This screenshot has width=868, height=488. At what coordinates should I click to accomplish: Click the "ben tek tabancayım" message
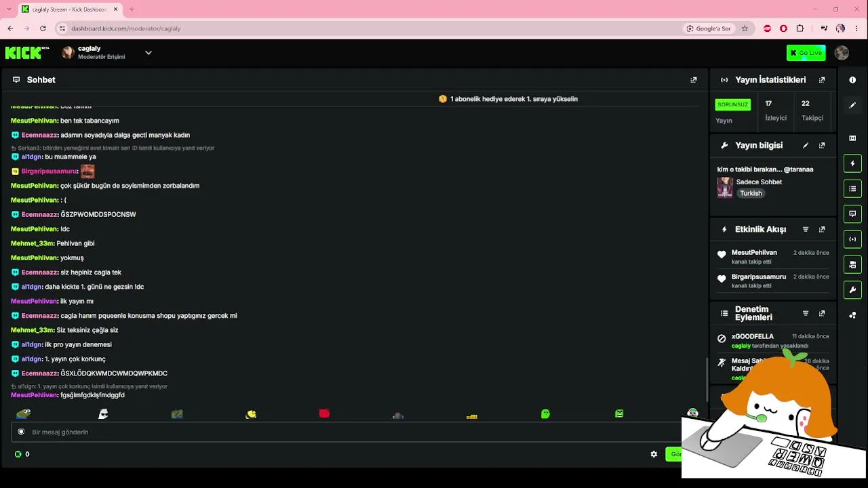click(90, 121)
